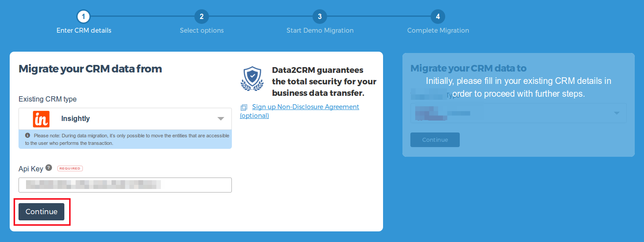Click the NDA document icon
Image resolution: width=644 pixels, height=242 pixels.
tap(244, 107)
